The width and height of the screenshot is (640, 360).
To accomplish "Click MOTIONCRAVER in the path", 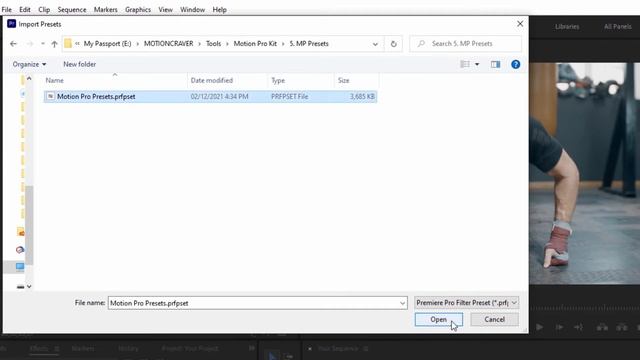I will tap(168, 44).
